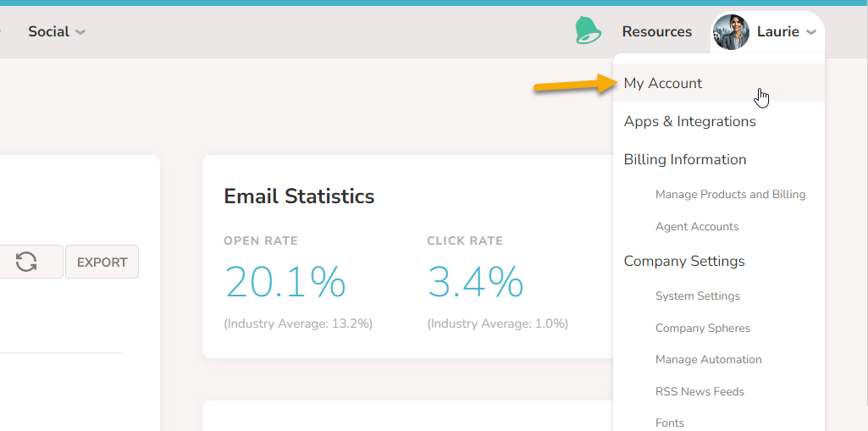The width and height of the screenshot is (868, 431).
Task: Click the 20.1% open rate value
Action: pos(285,282)
